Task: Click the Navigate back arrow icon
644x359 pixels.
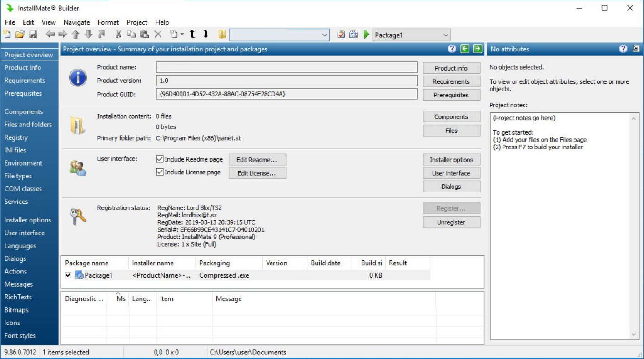Action: point(50,35)
